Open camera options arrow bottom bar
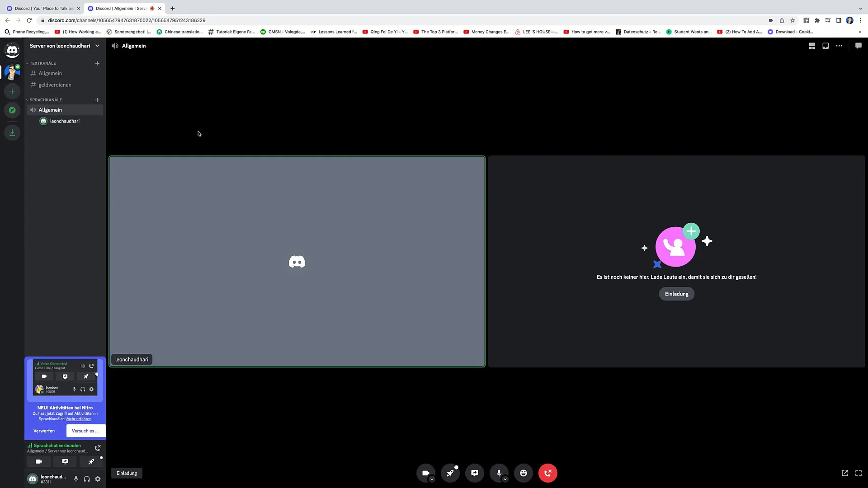The width and height of the screenshot is (868, 488). (432, 479)
